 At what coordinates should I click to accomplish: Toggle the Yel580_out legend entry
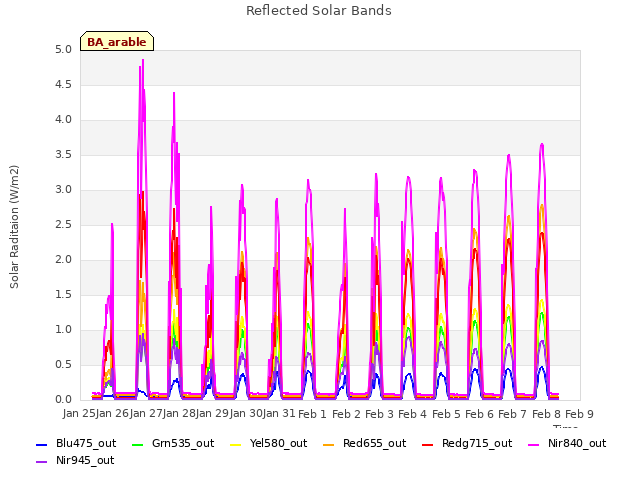click(x=269, y=444)
